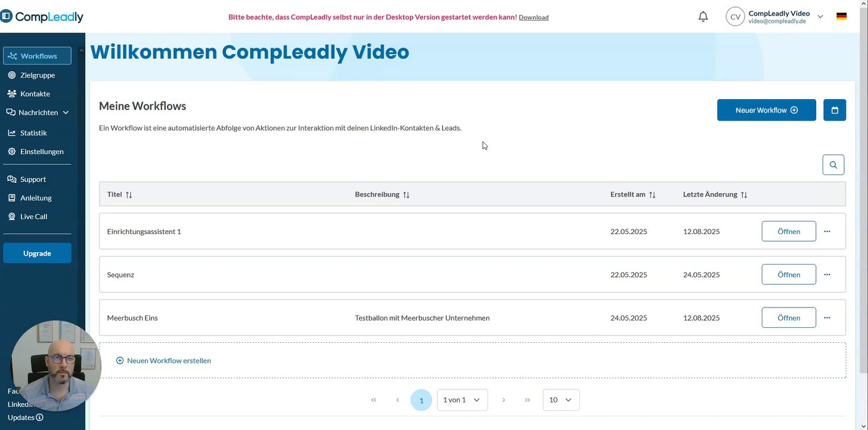Click the Download link in the banner
868x430 pixels.
[534, 17]
